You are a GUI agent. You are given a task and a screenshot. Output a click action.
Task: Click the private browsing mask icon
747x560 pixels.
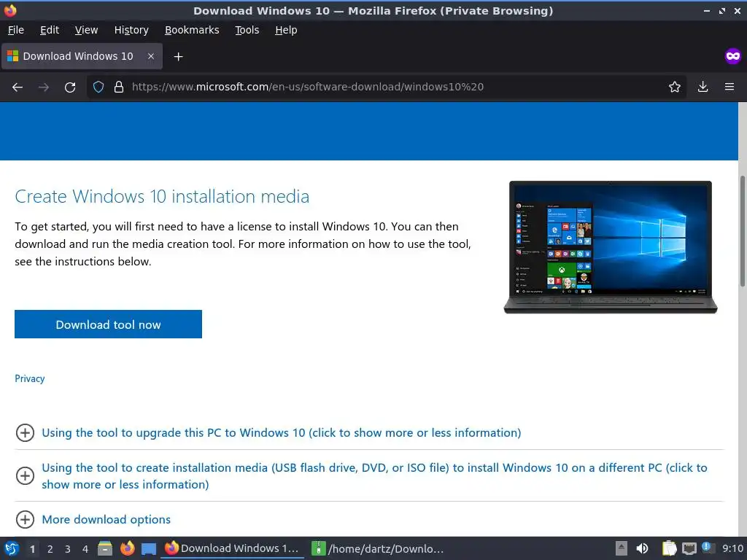[x=732, y=56]
